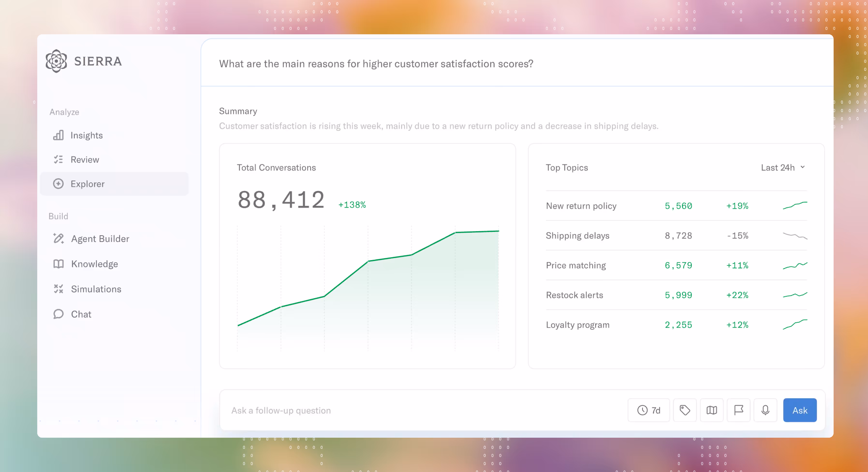The height and width of the screenshot is (472, 868).
Task: Click the chevron next to Last 24h
Action: (x=803, y=167)
